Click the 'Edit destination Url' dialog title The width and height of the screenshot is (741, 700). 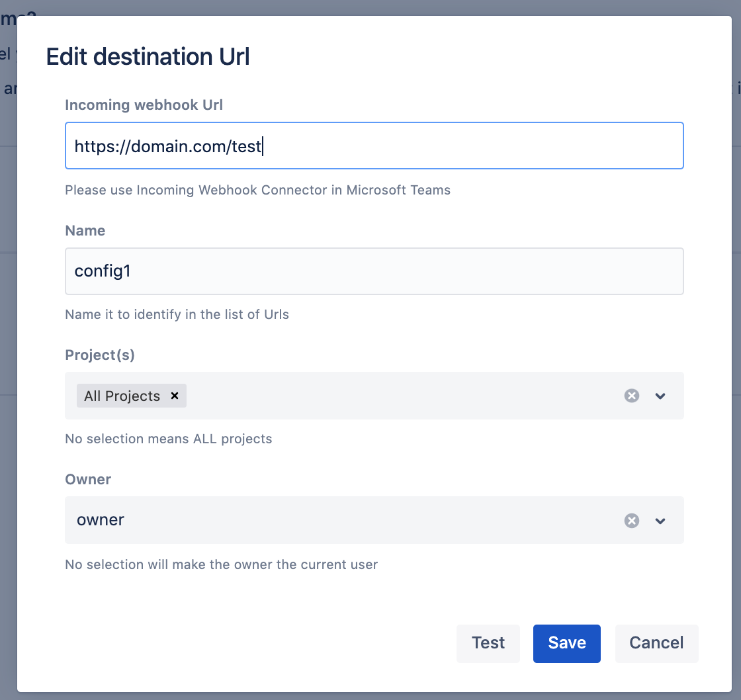[x=148, y=57]
